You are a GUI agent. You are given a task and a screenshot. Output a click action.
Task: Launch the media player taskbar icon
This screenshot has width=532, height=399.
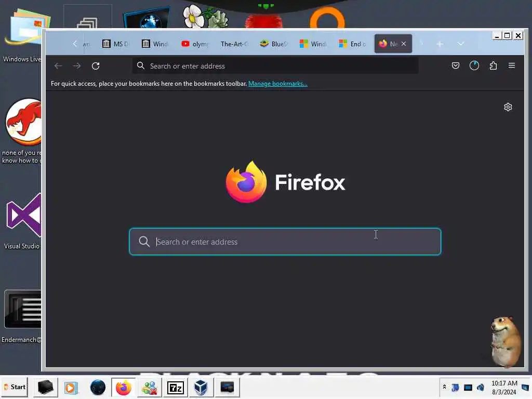71,388
